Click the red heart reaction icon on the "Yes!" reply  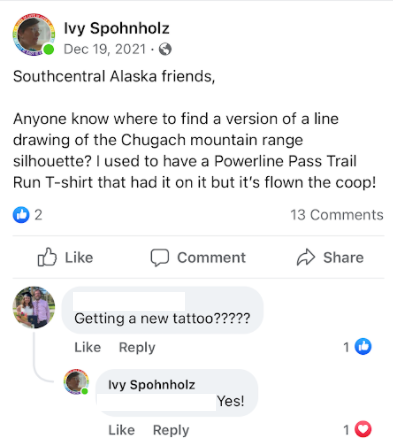(x=363, y=429)
